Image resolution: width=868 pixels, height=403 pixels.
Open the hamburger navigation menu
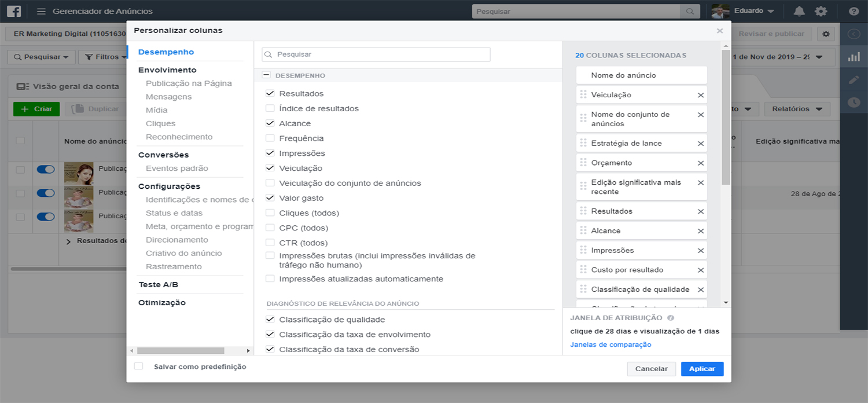(41, 12)
